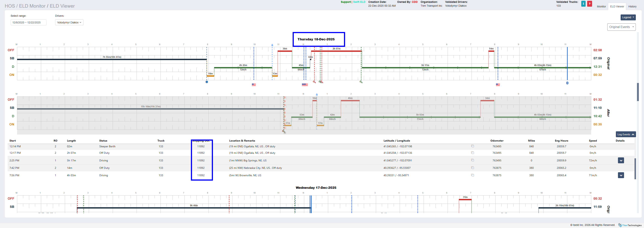Expand details for the 2:25 PM Driving event

621,160
